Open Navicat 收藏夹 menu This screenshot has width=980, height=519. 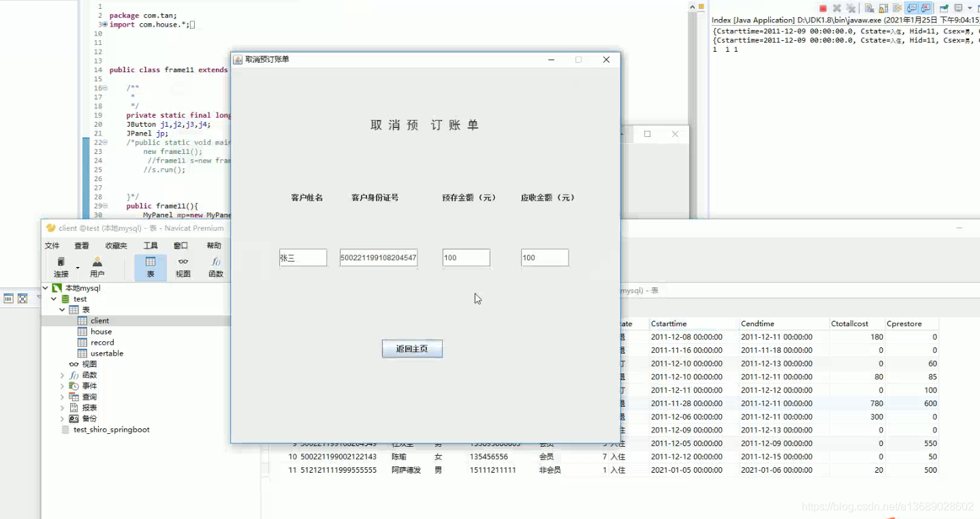116,246
